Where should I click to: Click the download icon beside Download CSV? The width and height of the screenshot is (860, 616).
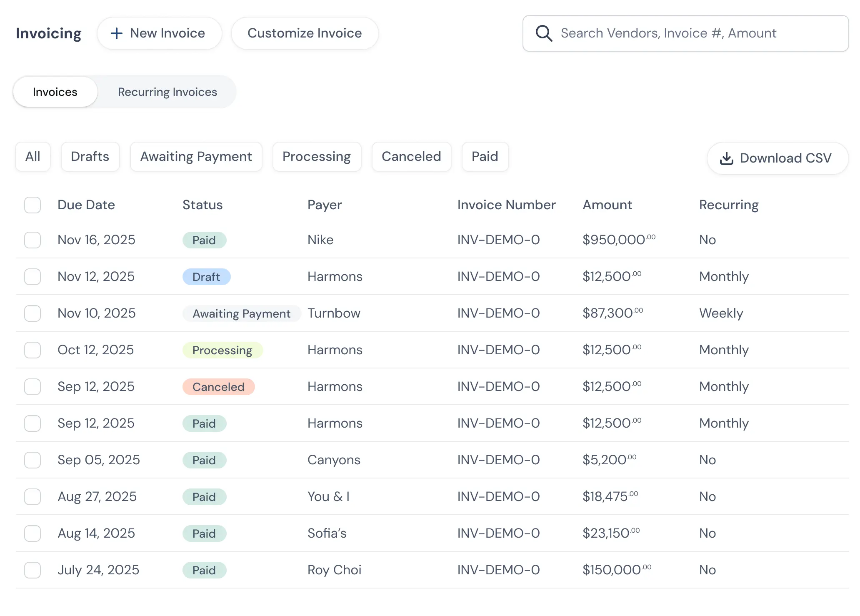[726, 158]
